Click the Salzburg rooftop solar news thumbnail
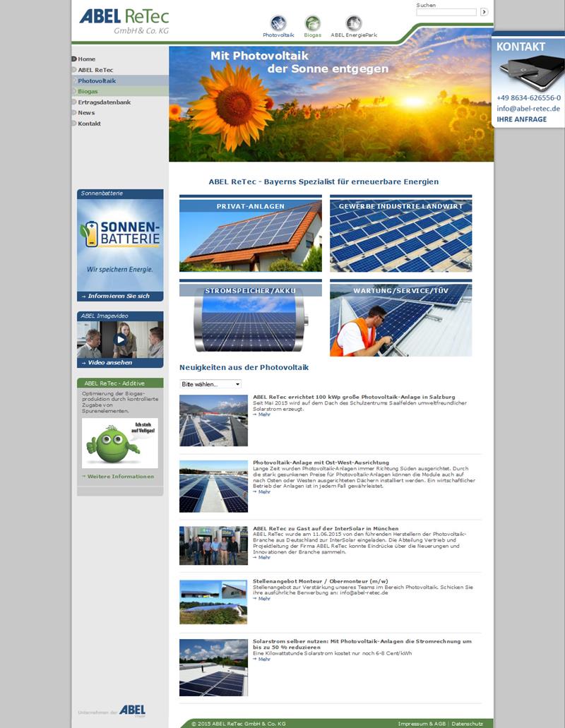The width and height of the screenshot is (565, 728). coord(213,421)
